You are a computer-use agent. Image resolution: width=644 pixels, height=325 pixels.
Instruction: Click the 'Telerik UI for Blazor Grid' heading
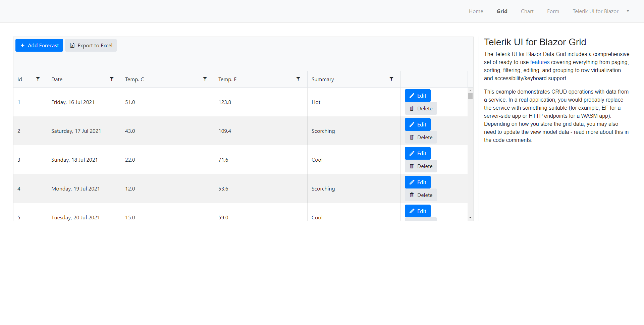(x=535, y=42)
